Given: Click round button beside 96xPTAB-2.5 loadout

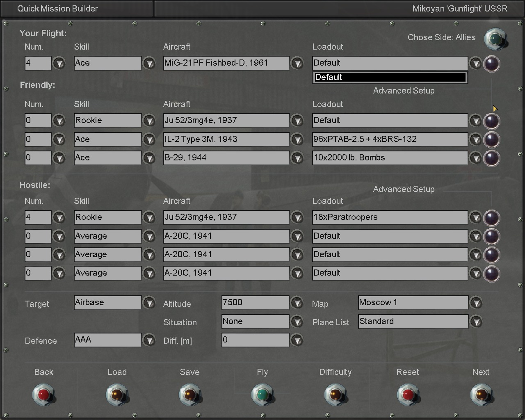Looking at the screenshot, I should (491, 139).
